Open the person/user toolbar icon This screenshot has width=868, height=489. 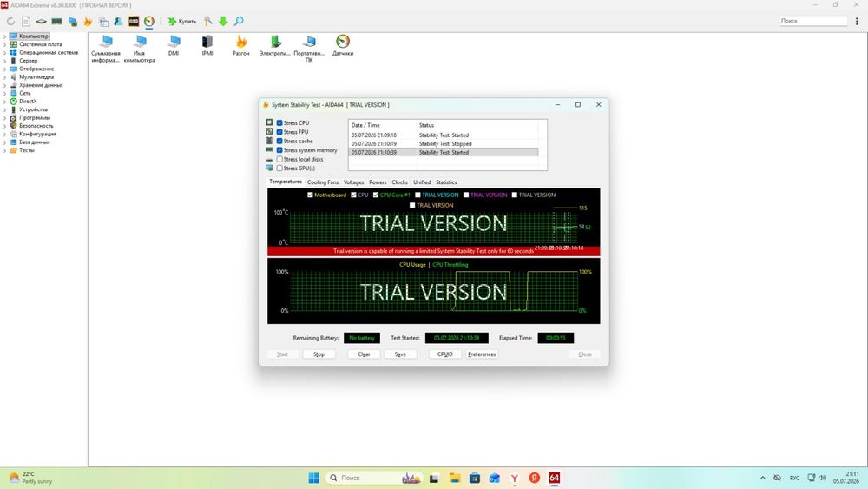pos(118,21)
